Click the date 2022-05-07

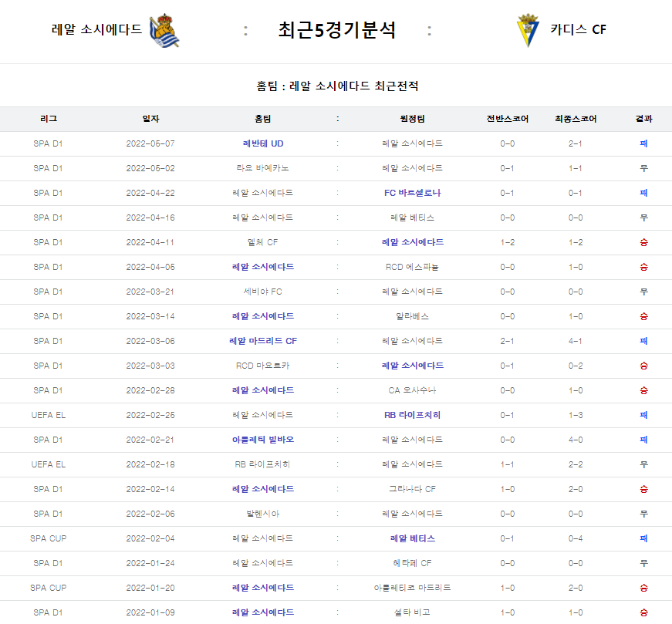[x=150, y=143]
